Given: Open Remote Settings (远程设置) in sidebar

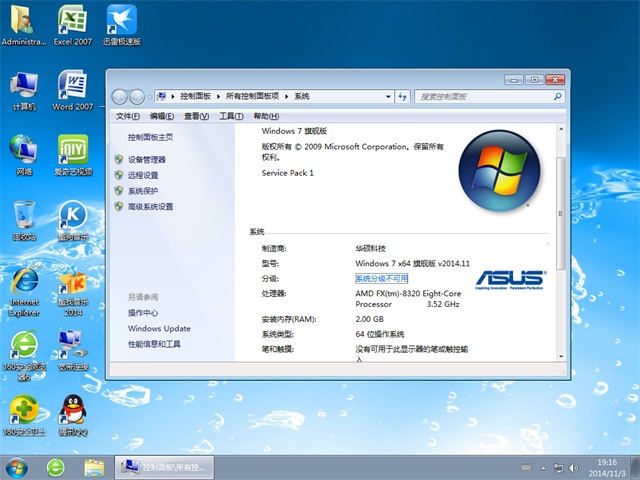Looking at the screenshot, I should 142,175.
